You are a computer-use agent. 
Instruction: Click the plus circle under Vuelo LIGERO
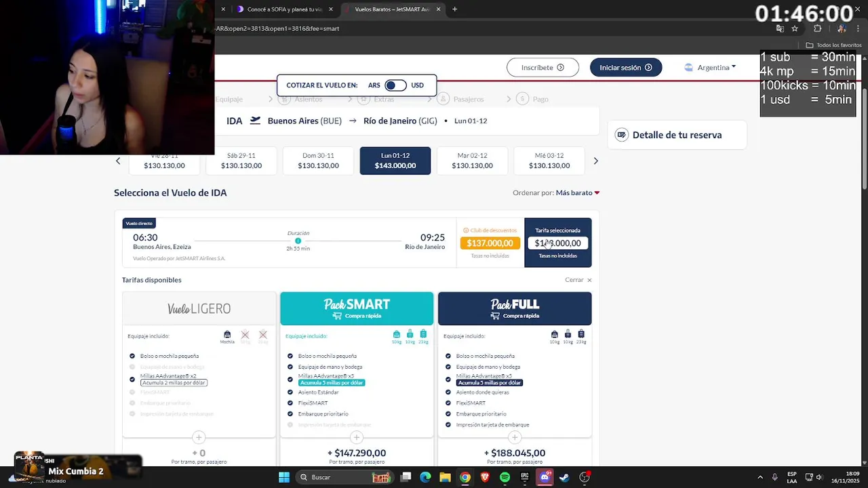199,437
